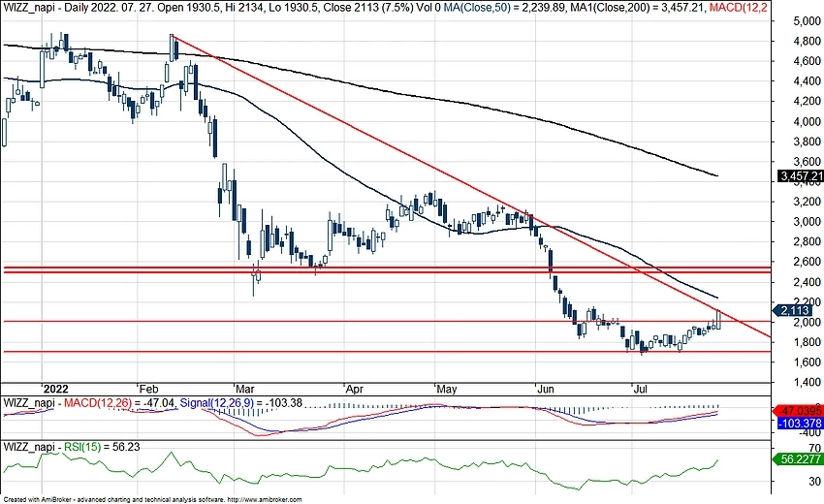Screen dimensions: 824x504
Task: Click the -47.0395 MACD value label
Action: coord(798,411)
